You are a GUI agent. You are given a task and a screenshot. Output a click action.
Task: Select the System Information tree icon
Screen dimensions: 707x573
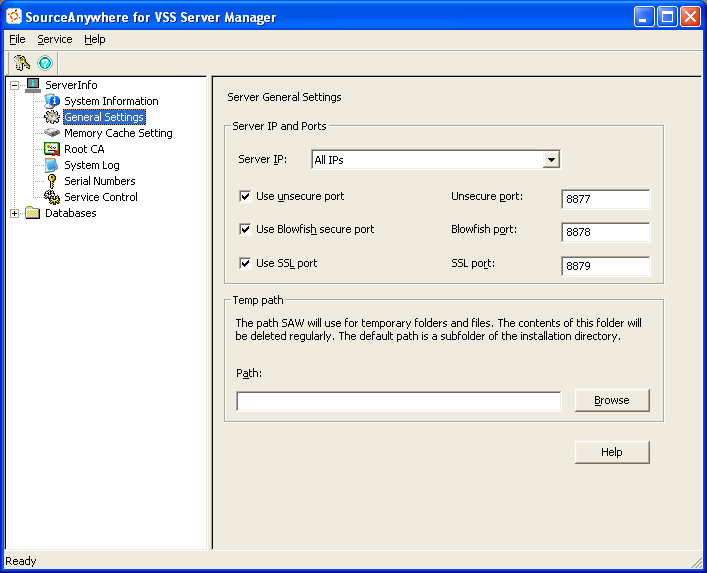(52, 101)
